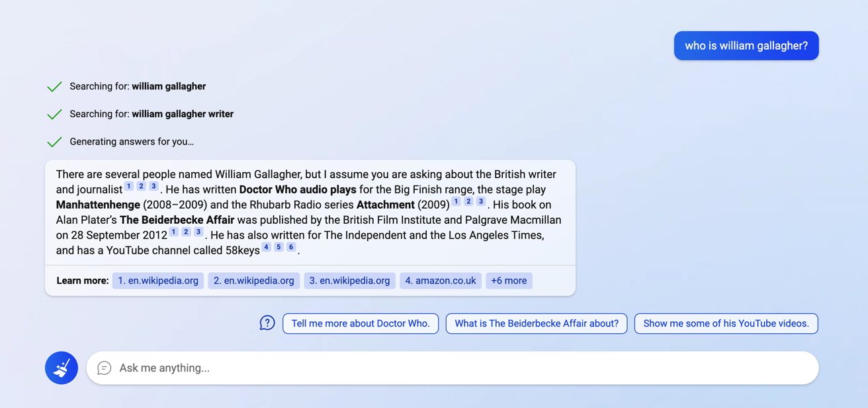Open citation 2 right after the word 'journalist'

(141, 186)
